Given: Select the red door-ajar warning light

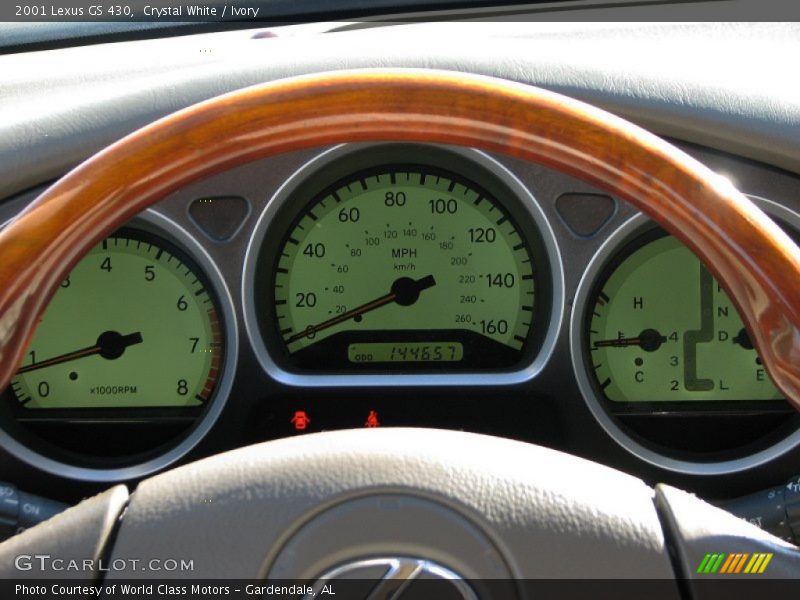Looking at the screenshot, I should point(301,419).
